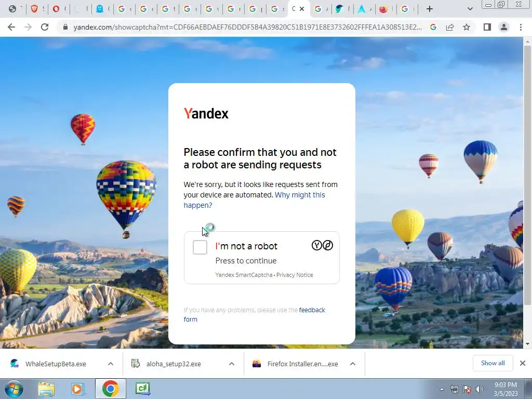Switch to the Whale browser tab

(339, 9)
